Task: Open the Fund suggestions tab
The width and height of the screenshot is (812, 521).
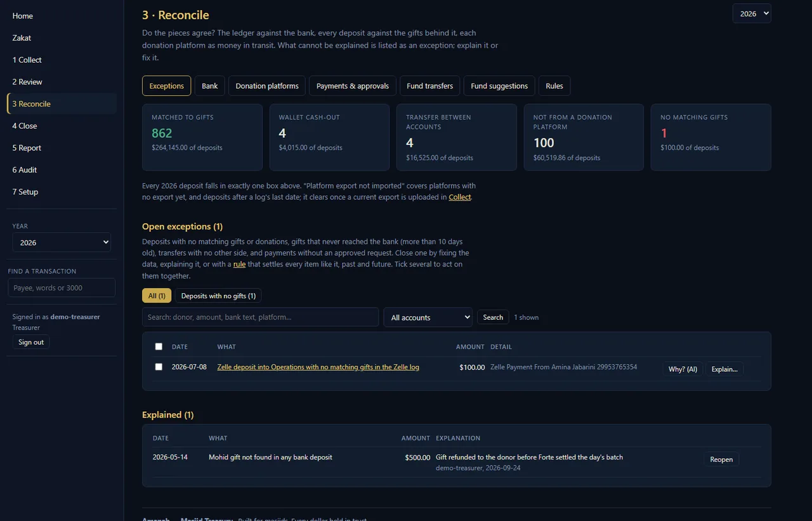Action: tap(499, 86)
